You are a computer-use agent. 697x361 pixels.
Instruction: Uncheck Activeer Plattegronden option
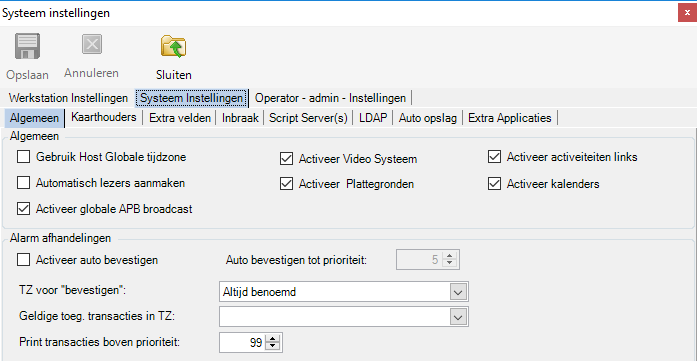click(x=286, y=184)
